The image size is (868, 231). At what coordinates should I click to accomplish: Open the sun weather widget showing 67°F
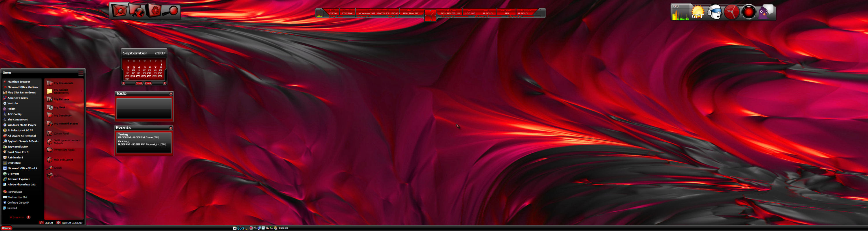[698, 12]
